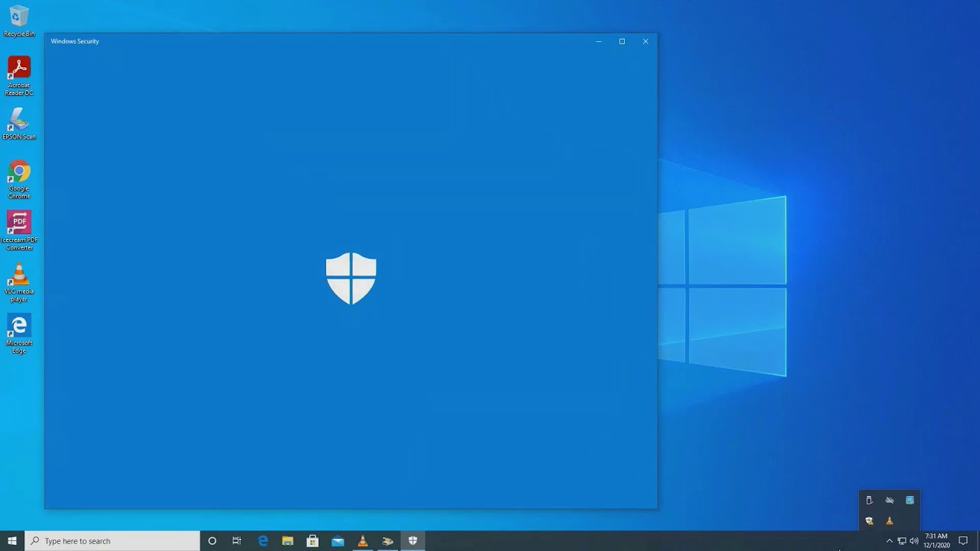Viewport: 980px width, 551px height.
Task: Select the EPSON Scan desktop shortcut
Action: (x=19, y=124)
